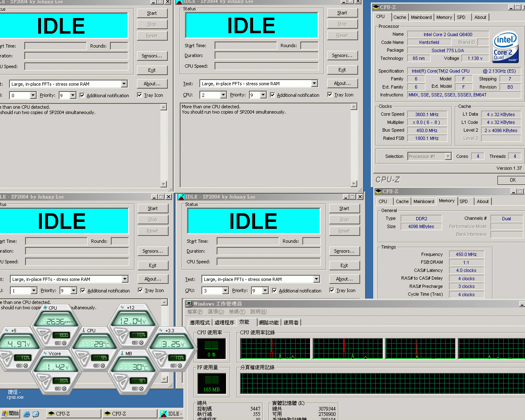Click scroll-up arrow in CPU 0 message box

tap(164, 107)
